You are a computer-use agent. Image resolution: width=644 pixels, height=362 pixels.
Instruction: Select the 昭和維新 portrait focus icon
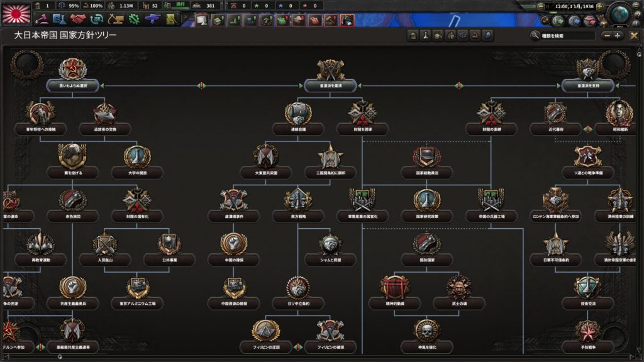coord(619,113)
